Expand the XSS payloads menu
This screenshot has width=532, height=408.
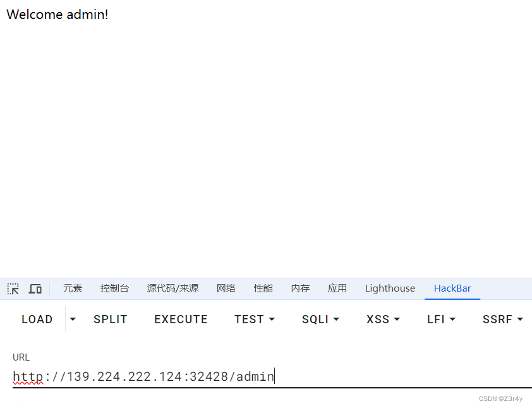(383, 319)
